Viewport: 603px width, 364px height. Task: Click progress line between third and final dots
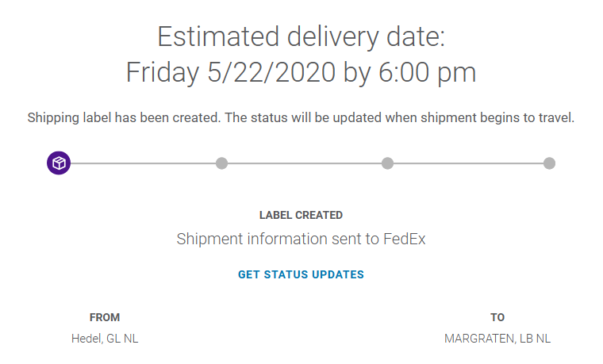[x=468, y=163]
